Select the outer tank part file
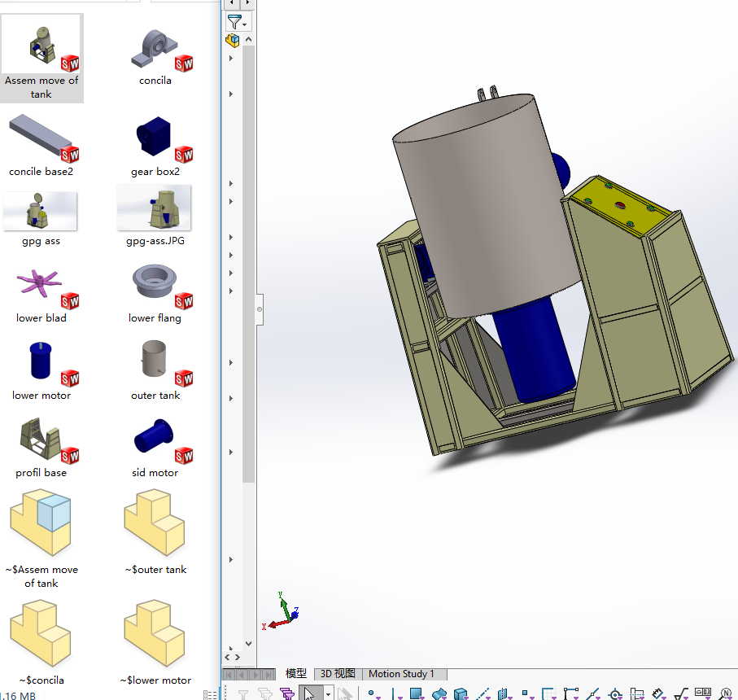738x700 pixels. 155,370
